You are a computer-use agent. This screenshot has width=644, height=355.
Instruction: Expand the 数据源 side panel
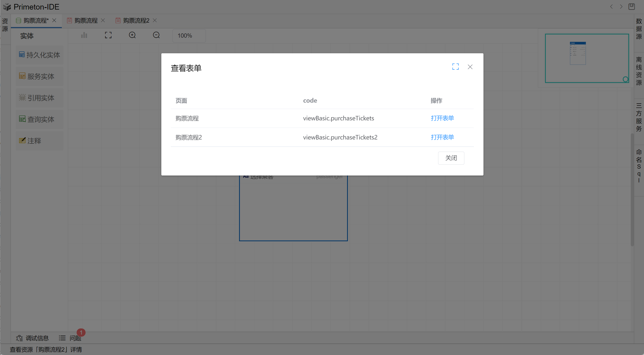[639, 29]
